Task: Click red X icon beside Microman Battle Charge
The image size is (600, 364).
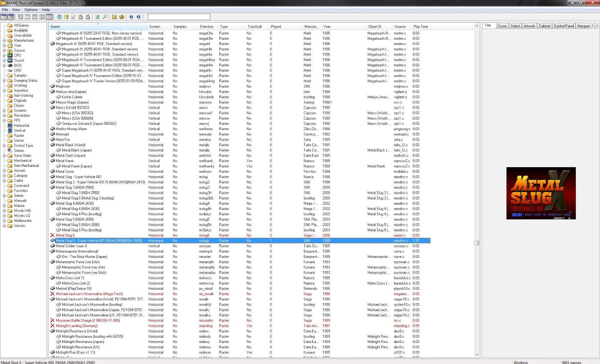Action: (x=52, y=321)
